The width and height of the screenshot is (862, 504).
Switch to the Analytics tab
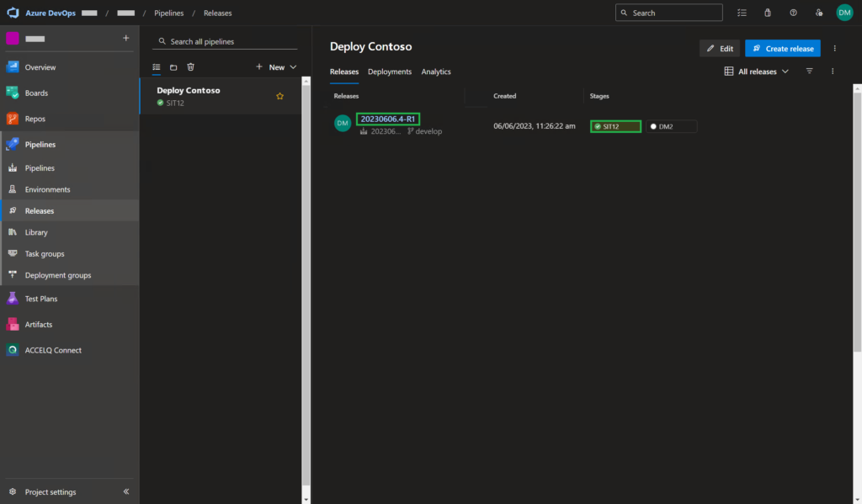(436, 72)
